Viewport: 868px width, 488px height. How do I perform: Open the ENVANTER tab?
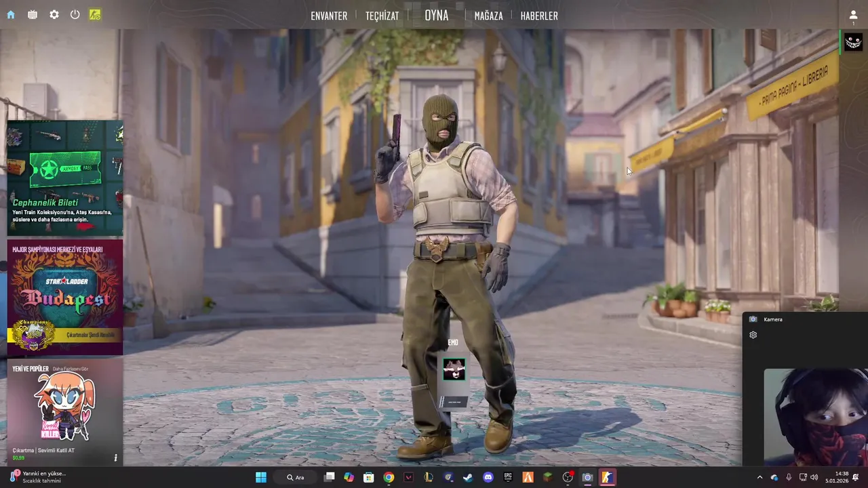click(x=329, y=16)
